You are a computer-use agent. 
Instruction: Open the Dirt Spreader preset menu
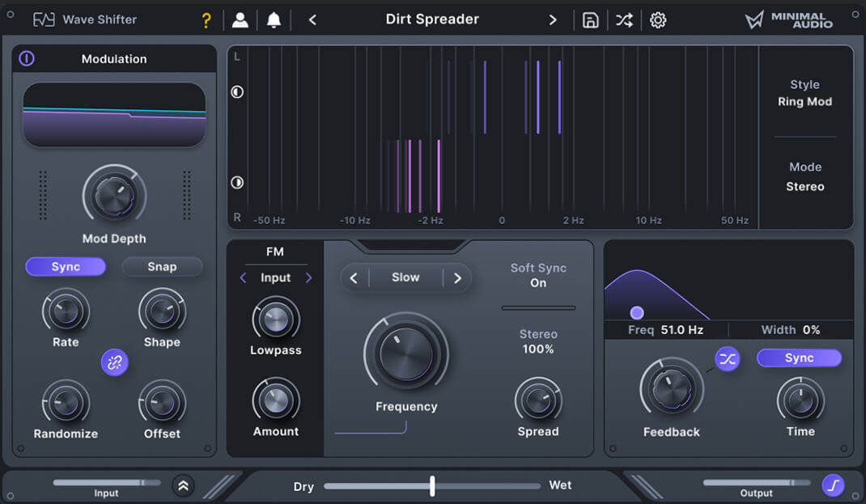click(432, 19)
